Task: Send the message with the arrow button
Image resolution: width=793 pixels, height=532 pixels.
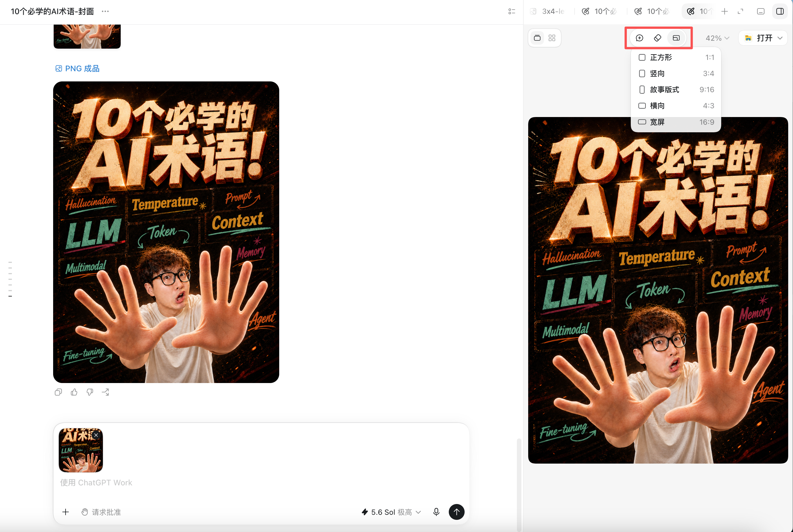Action: coord(456,512)
